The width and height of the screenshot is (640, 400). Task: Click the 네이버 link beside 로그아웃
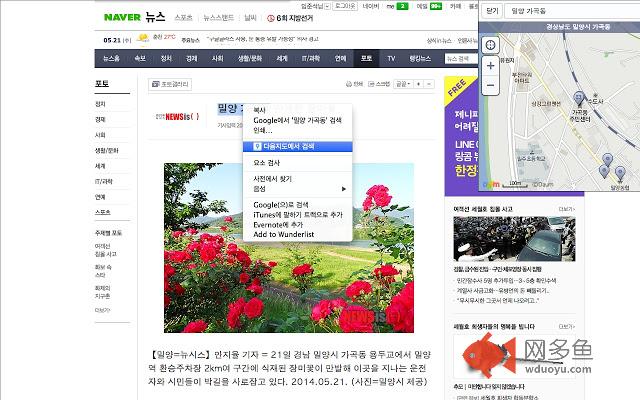tap(371, 6)
